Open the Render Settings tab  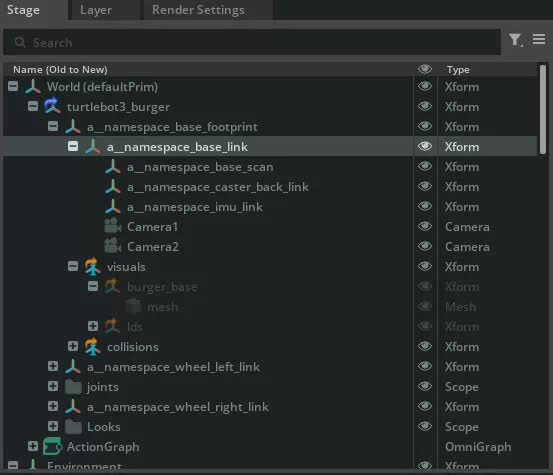[198, 10]
